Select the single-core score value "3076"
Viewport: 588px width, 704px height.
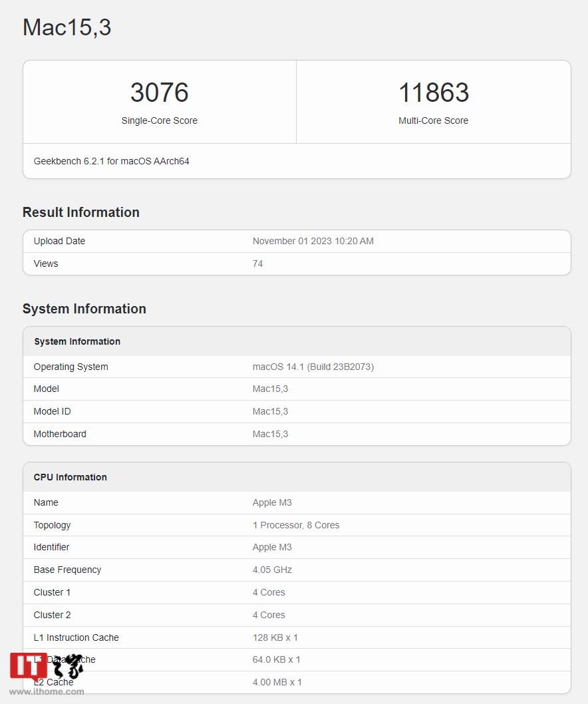click(x=160, y=92)
